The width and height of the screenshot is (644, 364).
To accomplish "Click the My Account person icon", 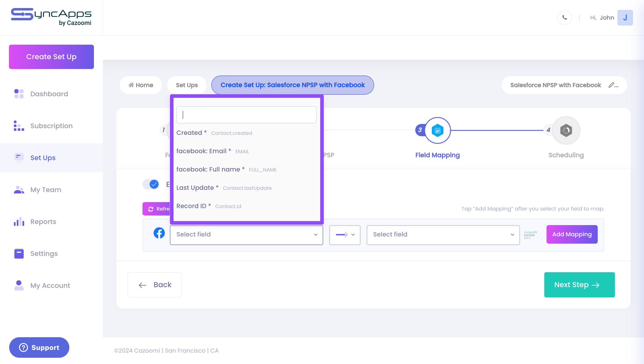I will [19, 285].
